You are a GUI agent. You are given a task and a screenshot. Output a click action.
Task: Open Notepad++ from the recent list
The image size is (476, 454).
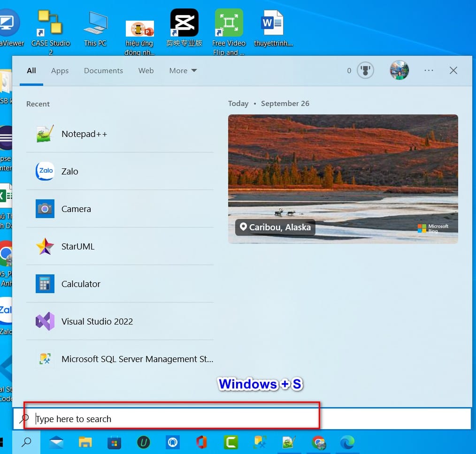(120, 134)
